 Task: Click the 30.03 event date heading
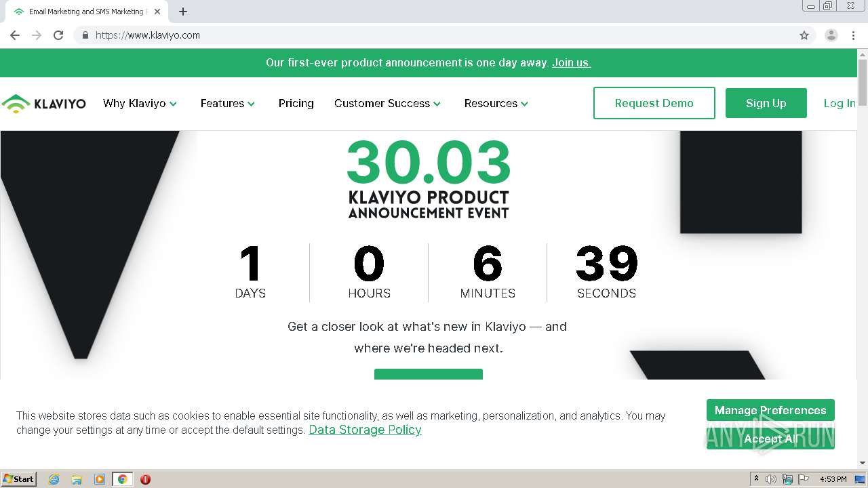[429, 162]
